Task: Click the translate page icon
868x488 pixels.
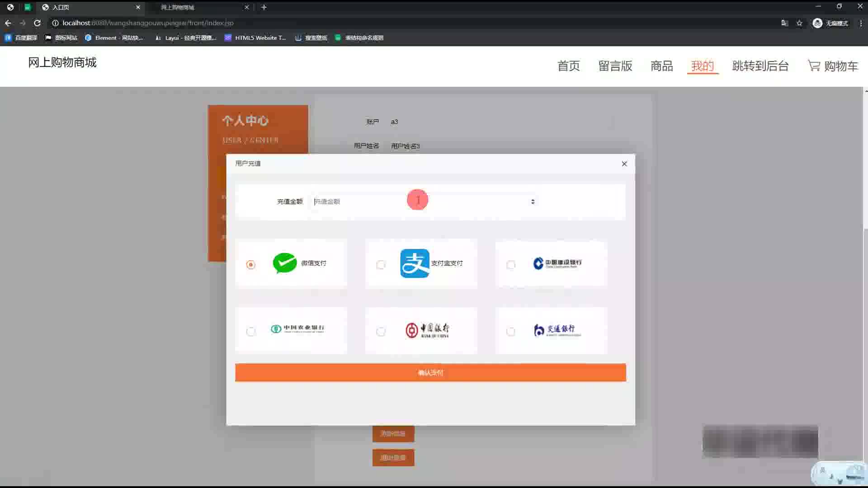Action: [785, 23]
